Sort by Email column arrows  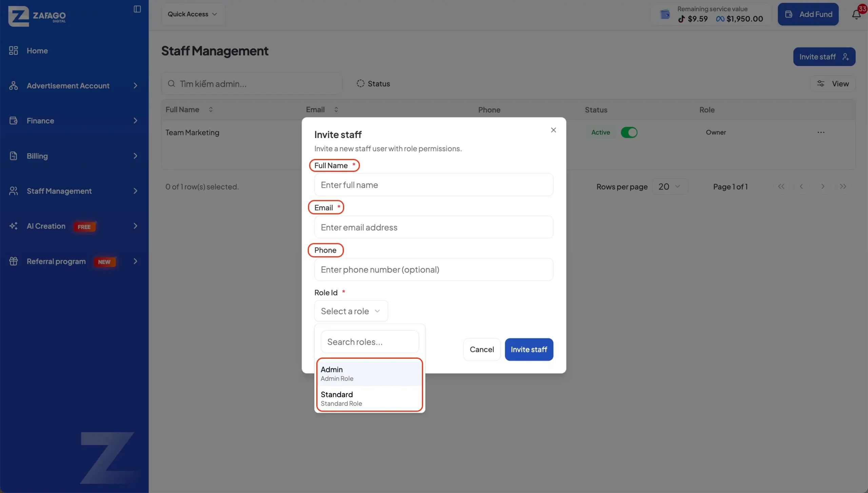(336, 110)
